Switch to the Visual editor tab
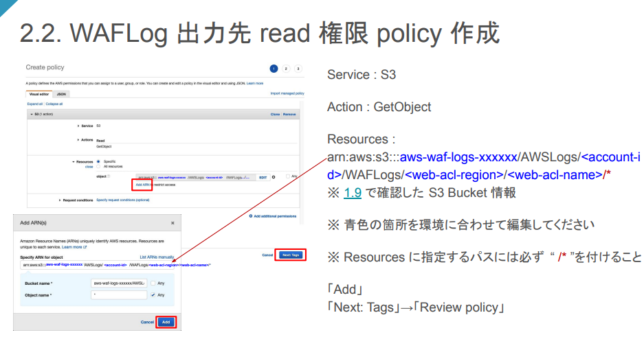The height and width of the screenshot is (337, 644). pyautogui.click(x=39, y=94)
